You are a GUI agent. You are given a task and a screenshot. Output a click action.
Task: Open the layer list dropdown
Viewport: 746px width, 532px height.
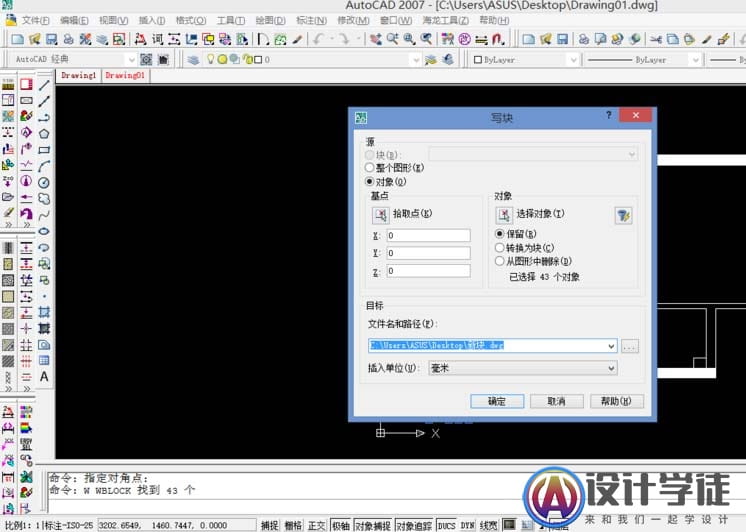coord(416,59)
